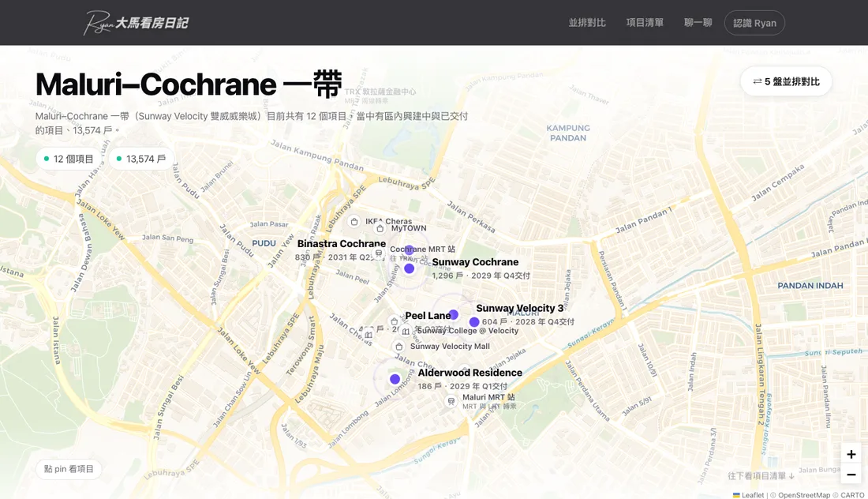Click the 13,574 戶 chip

click(142, 159)
